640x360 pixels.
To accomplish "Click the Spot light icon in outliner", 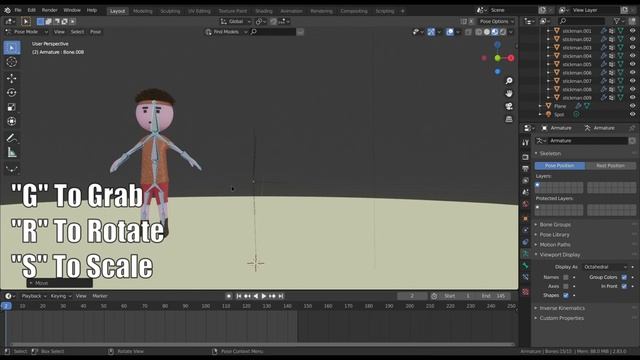I will [x=549, y=114].
